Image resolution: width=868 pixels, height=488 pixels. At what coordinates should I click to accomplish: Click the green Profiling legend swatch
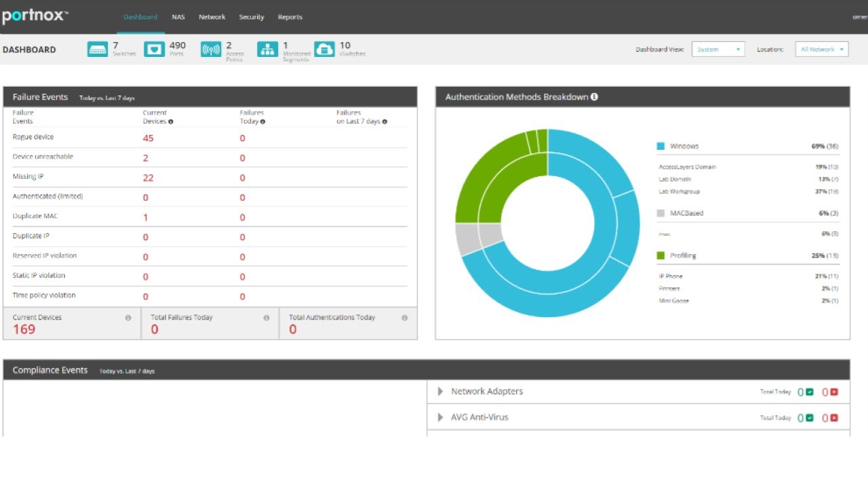click(x=660, y=256)
